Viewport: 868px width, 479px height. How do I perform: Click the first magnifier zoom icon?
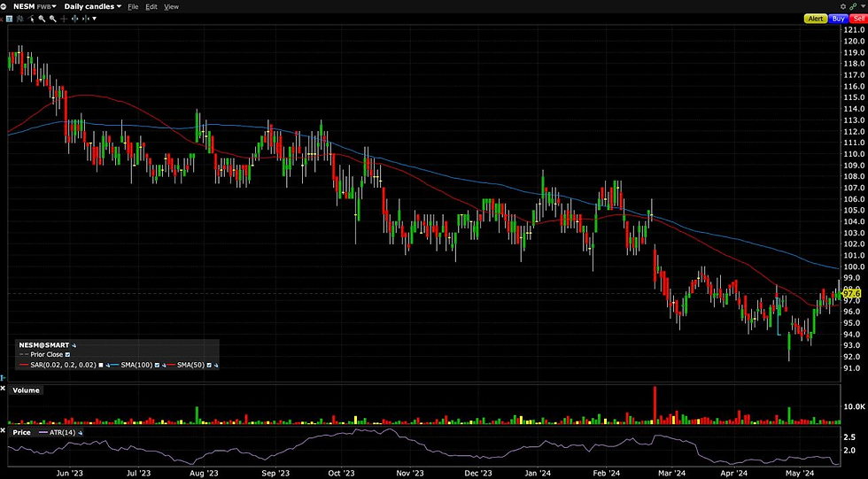[43, 19]
